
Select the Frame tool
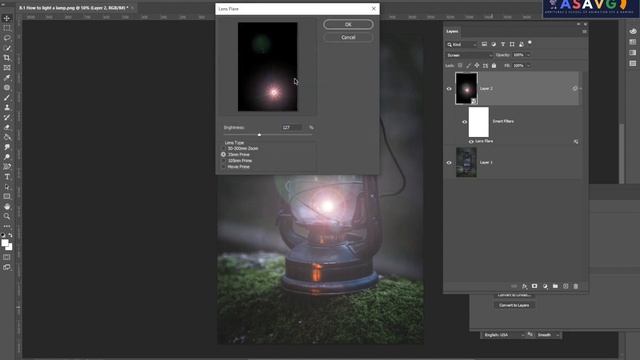7,68
